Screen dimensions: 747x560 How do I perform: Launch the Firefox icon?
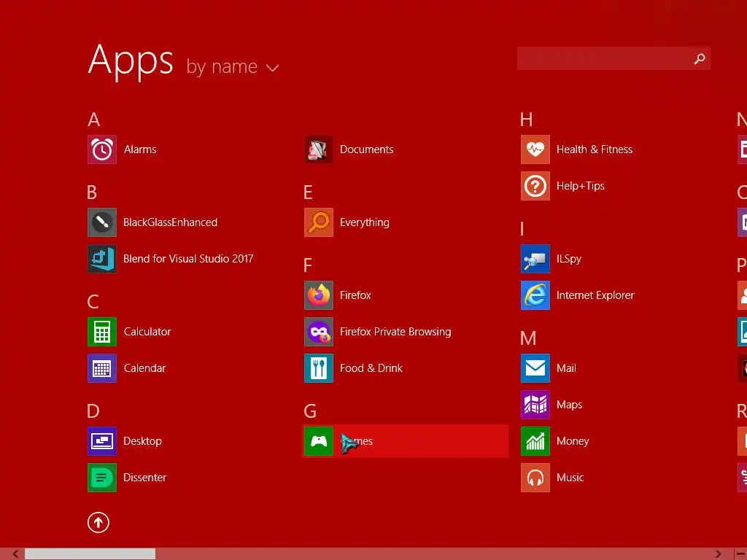coord(319,295)
